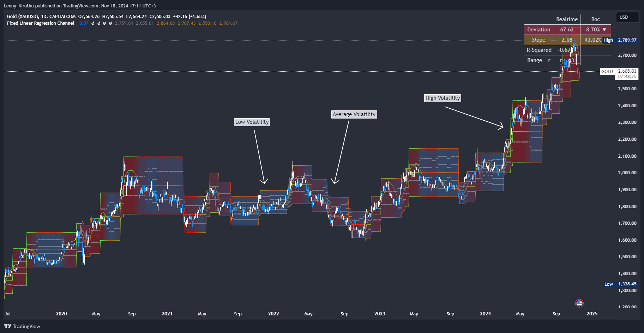Click the Jul label on time axis

(7, 314)
